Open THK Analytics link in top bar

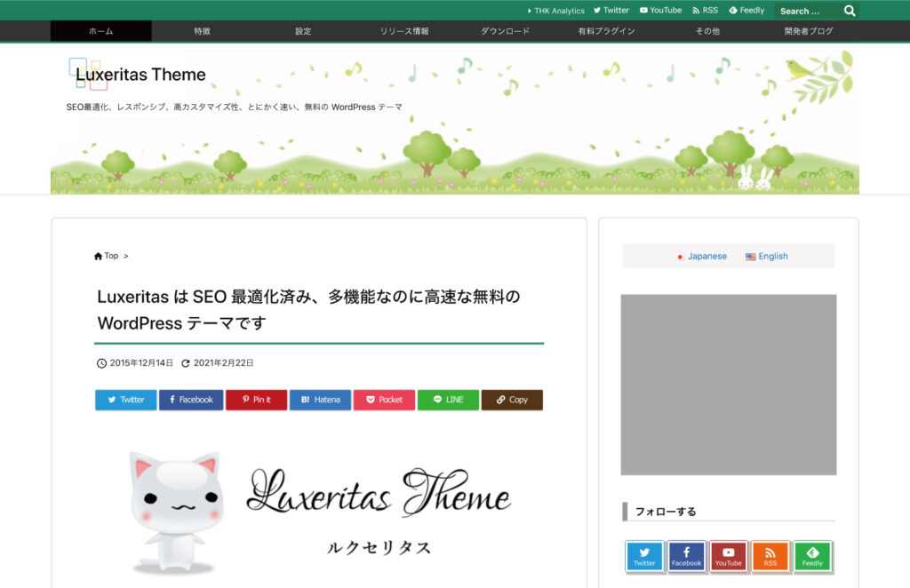coord(556,11)
